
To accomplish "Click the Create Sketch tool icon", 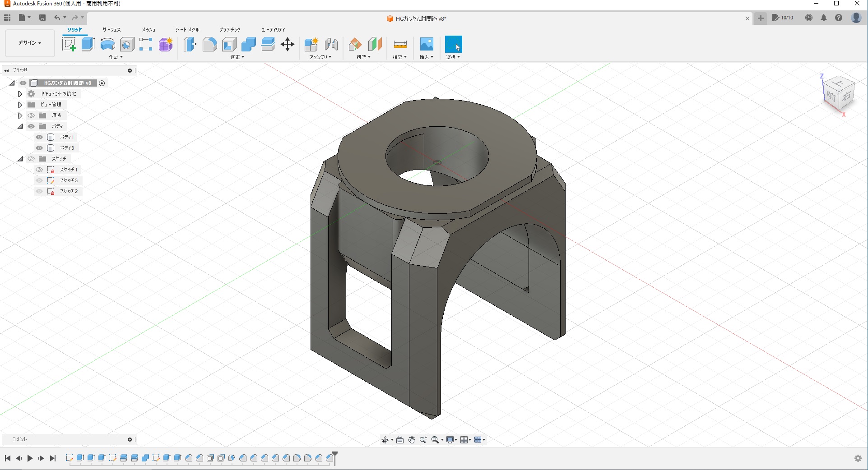I will [x=69, y=44].
